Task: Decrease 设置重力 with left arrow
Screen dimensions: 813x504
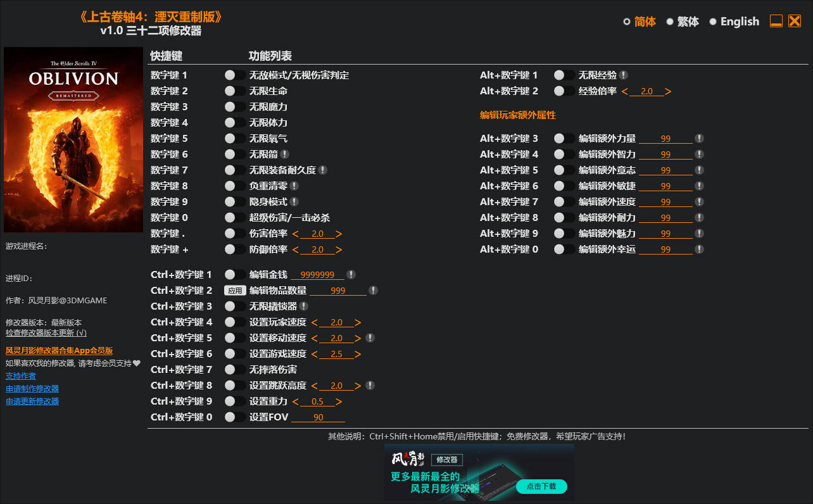Action: [x=296, y=401]
